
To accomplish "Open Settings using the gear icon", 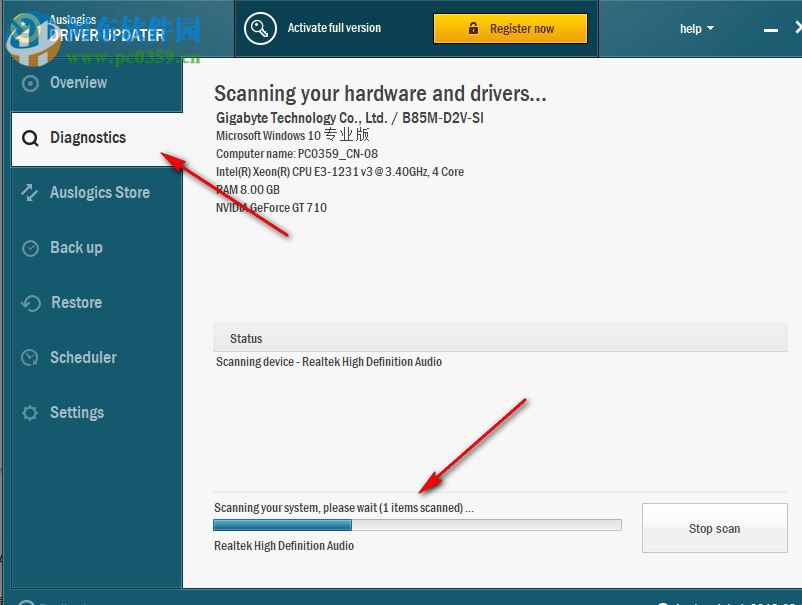I will tap(31, 412).
